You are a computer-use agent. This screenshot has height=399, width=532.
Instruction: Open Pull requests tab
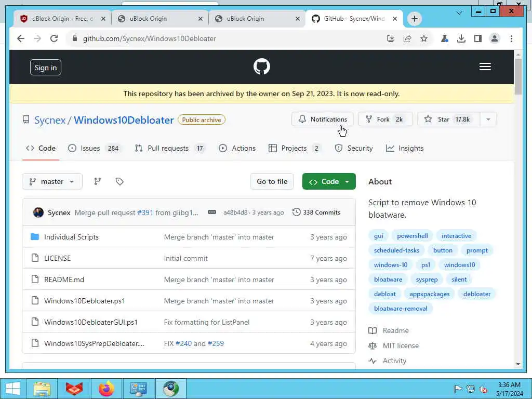coord(170,148)
